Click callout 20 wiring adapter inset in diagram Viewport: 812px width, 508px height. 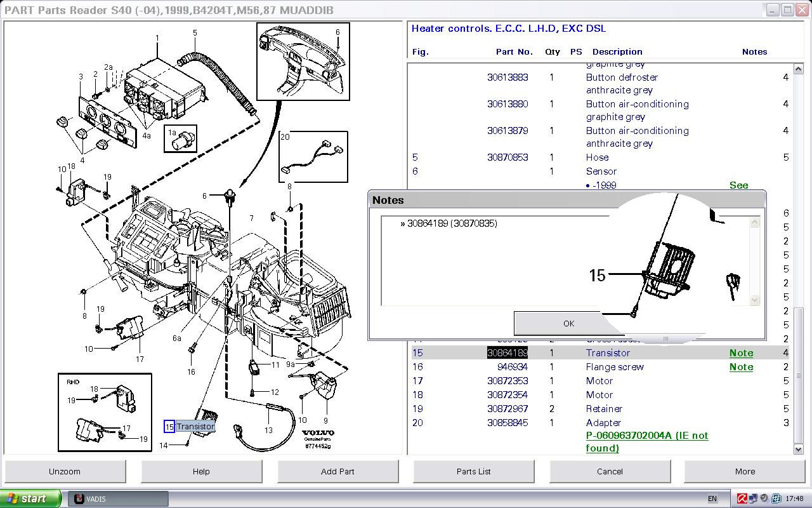313,157
